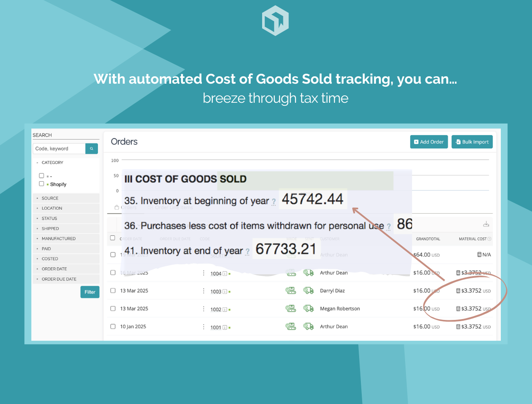Click calculator icon in Megan Robertson's row
Viewport: 532px width, 404px height.
pyautogui.click(x=458, y=309)
